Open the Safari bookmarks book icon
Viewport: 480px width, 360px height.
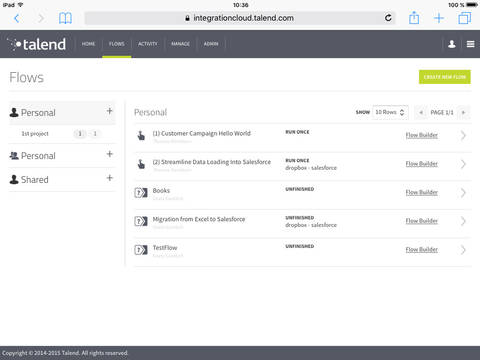[65, 18]
